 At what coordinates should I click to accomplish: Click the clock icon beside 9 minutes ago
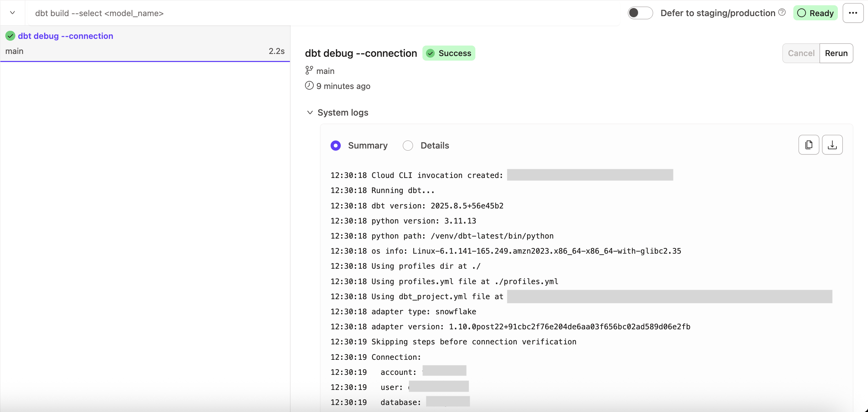click(309, 85)
